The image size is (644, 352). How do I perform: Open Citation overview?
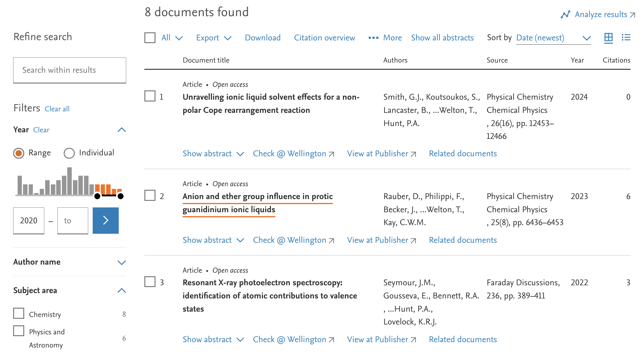(x=324, y=38)
